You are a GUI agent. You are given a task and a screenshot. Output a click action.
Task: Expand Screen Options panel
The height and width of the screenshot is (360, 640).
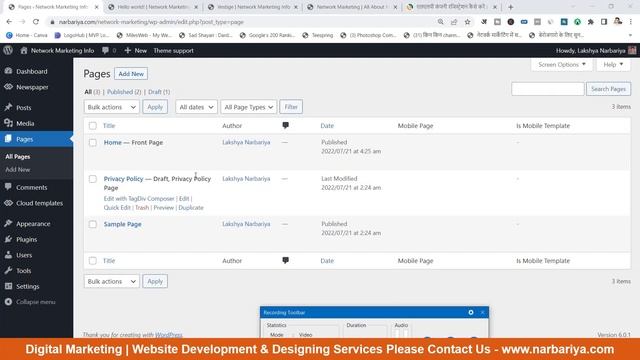coord(562,64)
